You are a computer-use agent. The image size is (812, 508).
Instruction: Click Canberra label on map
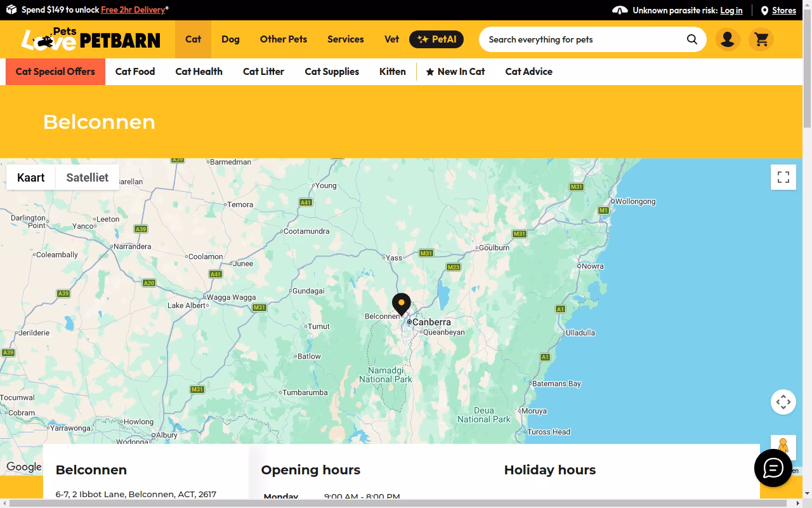click(x=431, y=322)
